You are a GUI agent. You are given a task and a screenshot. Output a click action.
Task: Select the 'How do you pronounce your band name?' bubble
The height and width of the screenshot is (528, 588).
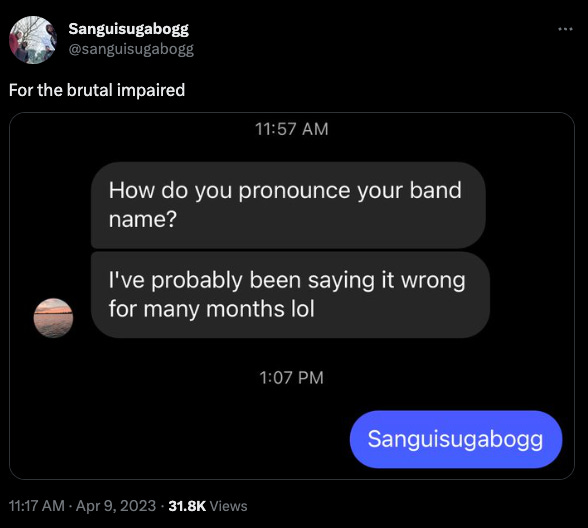coord(288,205)
